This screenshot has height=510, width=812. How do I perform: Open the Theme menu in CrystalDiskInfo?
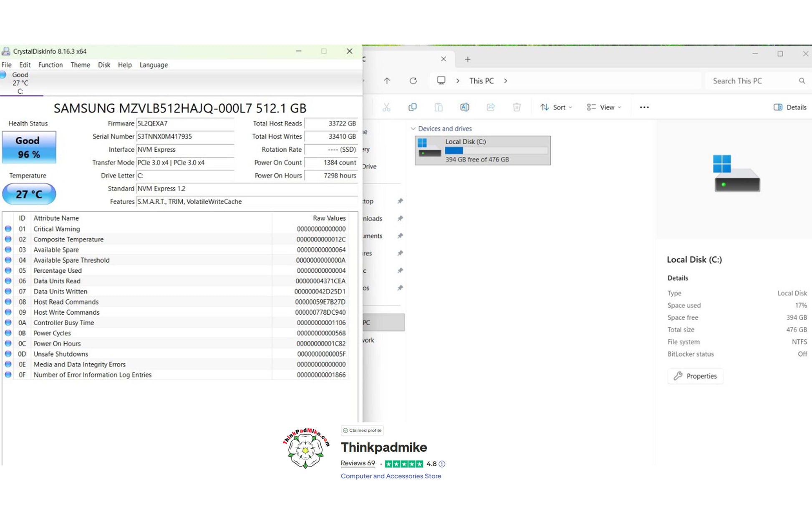click(x=80, y=65)
